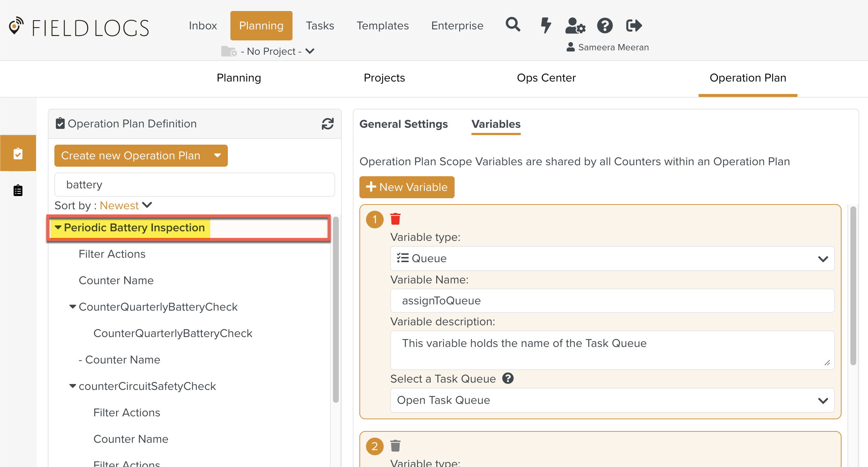The height and width of the screenshot is (467, 868).
Task: Refresh the Operation Plan Definition list
Action: [x=327, y=124]
